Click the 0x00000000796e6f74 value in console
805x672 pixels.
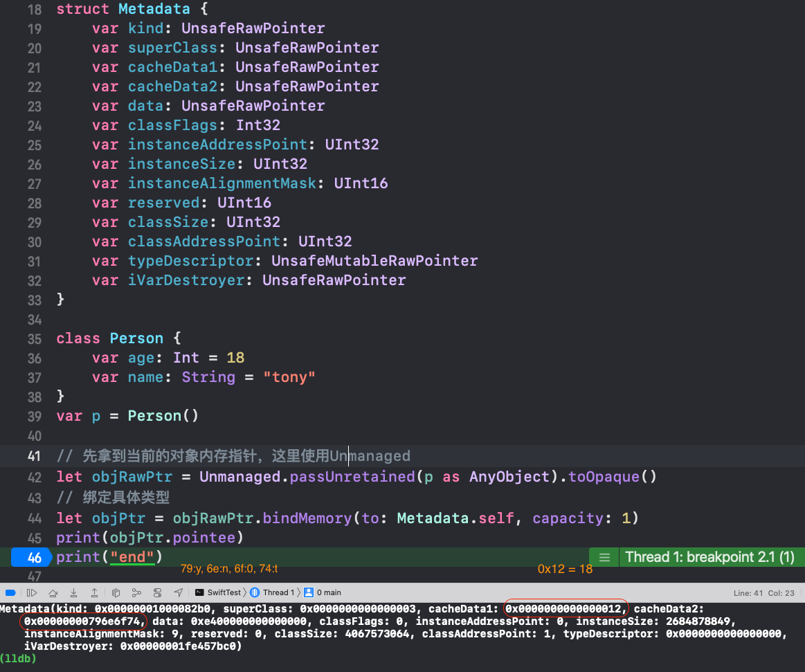click(x=82, y=621)
